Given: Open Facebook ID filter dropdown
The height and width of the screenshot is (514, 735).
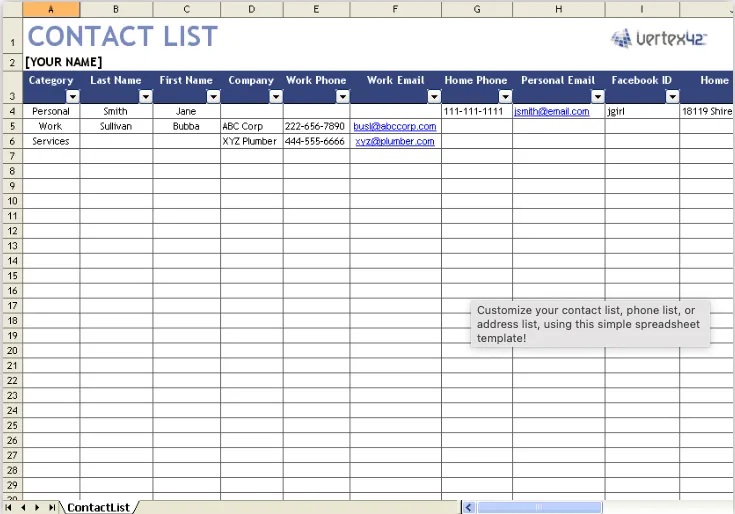Looking at the screenshot, I should [x=672, y=97].
